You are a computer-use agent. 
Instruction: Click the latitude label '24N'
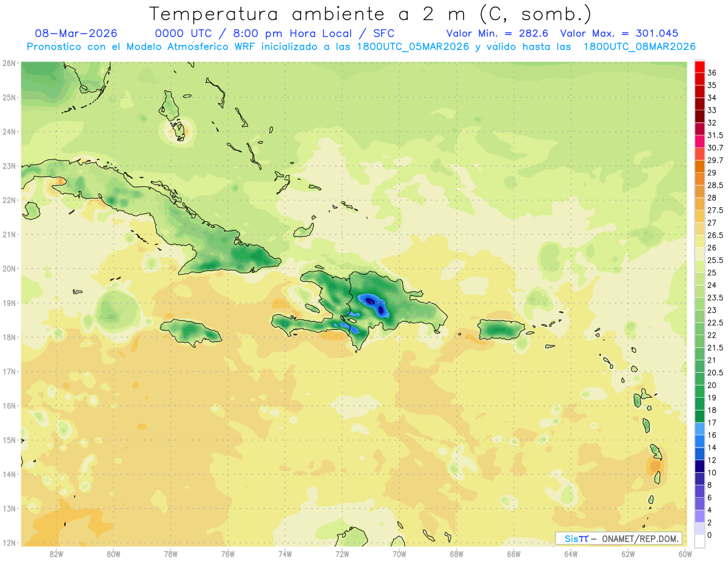(x=9, y=132)
